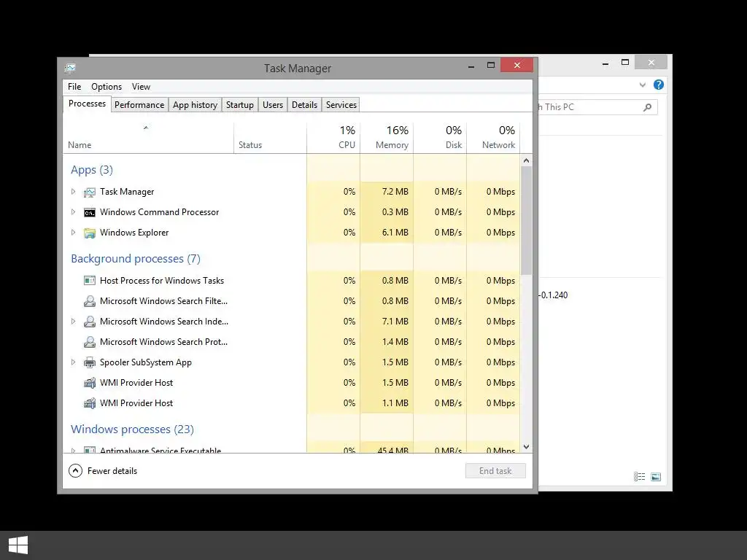Click the Microsoft Windows Search Indexer icon

pos(90,322)
